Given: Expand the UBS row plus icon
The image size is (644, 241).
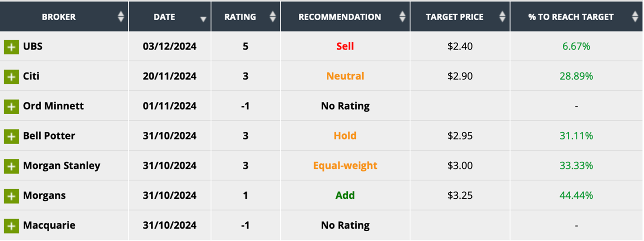Looking at the screenshot, I should pyautogui.click(x=12, y=47).
